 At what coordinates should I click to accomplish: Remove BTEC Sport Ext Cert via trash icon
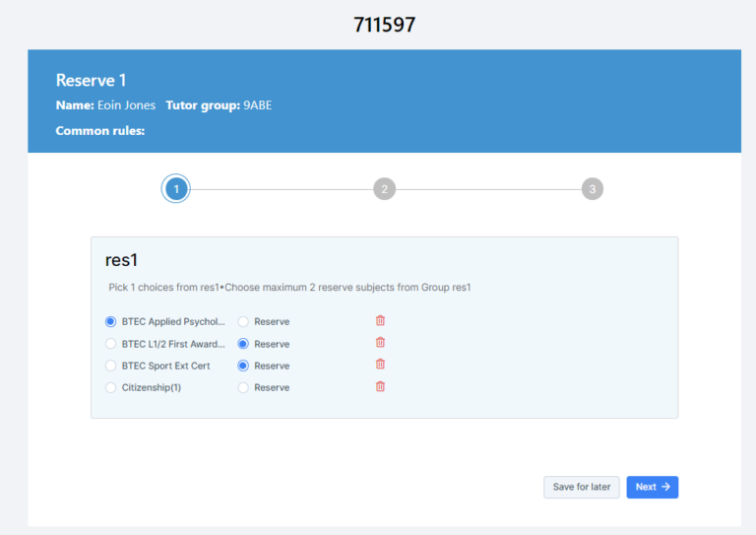[380, 365]
